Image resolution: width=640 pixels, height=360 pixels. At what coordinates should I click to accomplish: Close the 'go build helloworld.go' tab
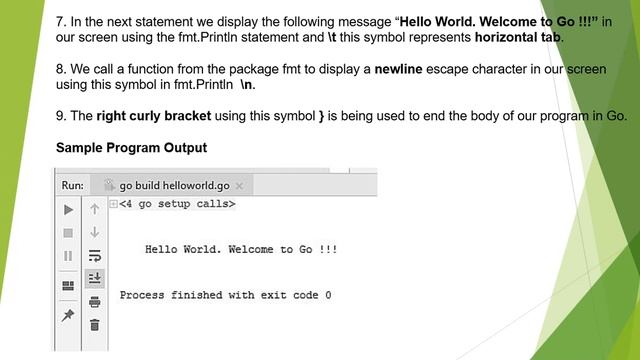point(239,186)
